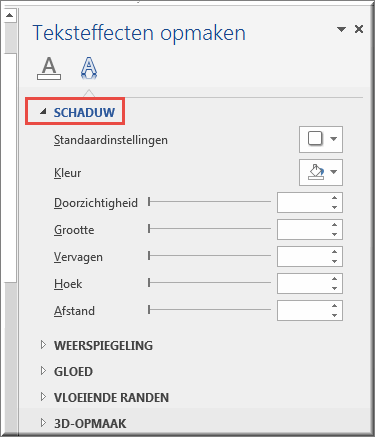Viewport: 375px width, 437px height.
Task: Click inside the Afstand value field
Action: tap(303, 310)
